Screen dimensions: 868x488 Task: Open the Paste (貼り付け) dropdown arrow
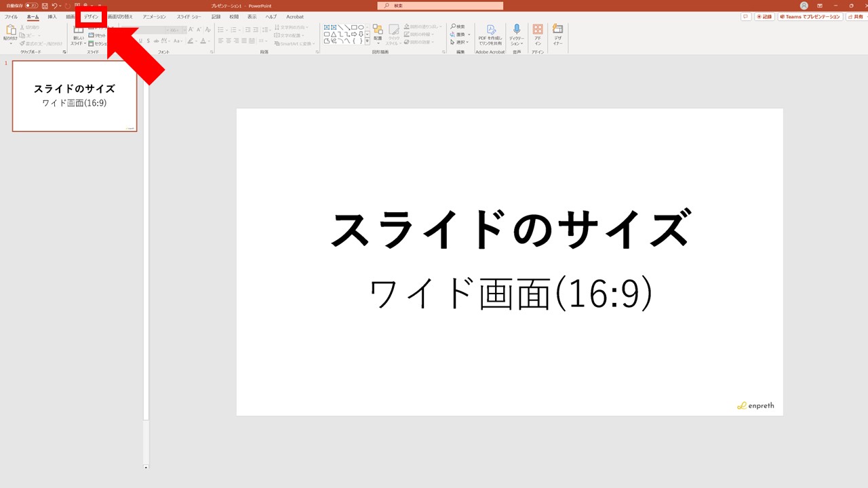coord(10,44)
